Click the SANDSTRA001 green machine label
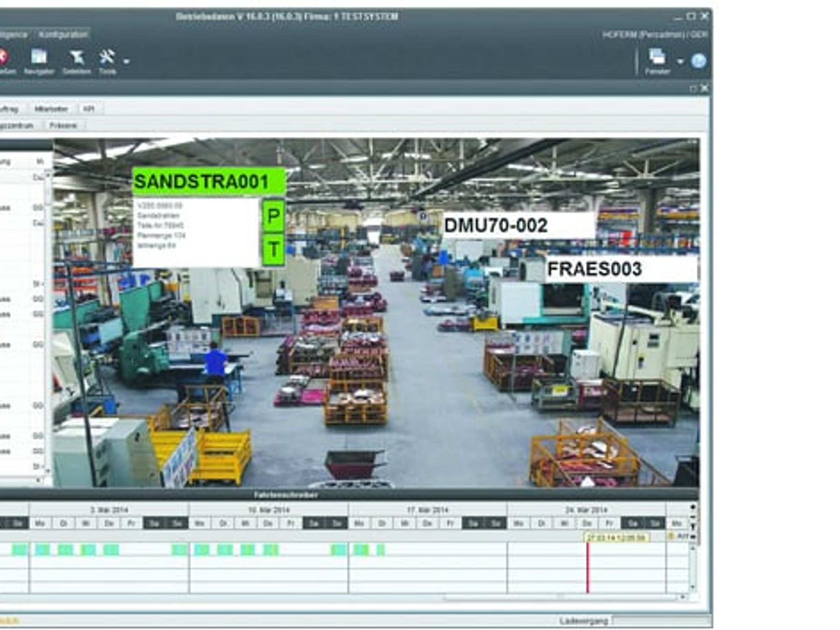 [209, 182]
